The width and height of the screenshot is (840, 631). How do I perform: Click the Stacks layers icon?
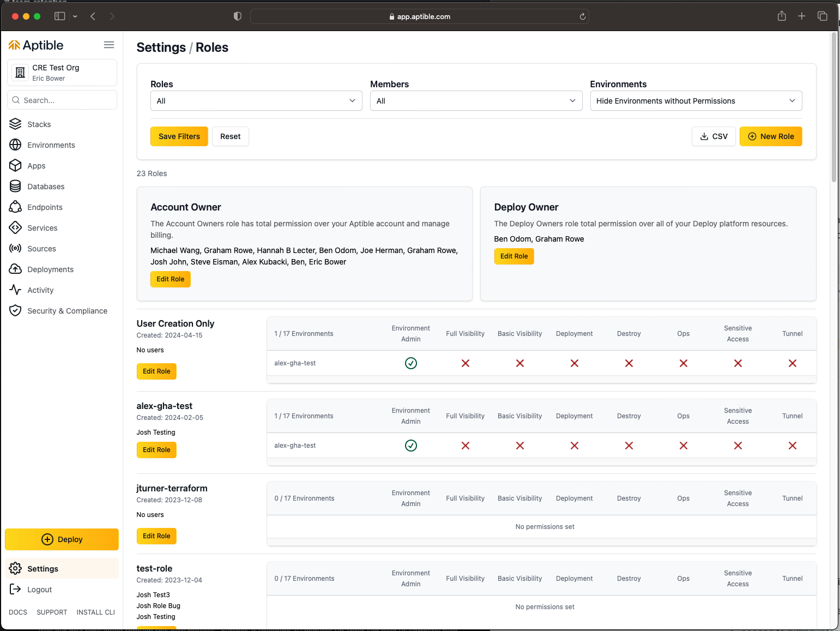pos(15,124)
